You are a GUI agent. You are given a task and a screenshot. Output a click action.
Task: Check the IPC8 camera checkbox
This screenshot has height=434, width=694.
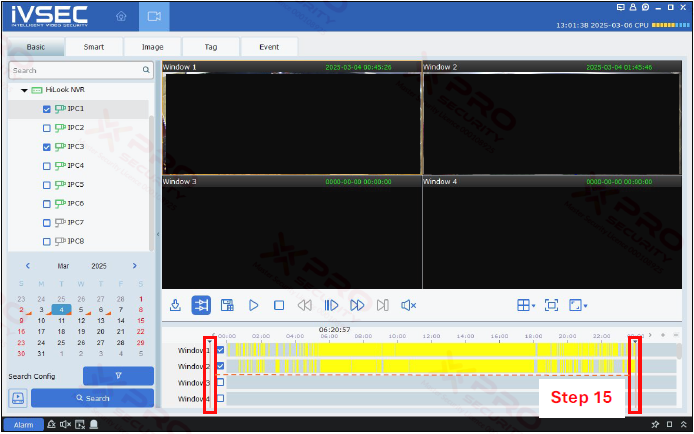pyautogui.click(x=46, y=242)
